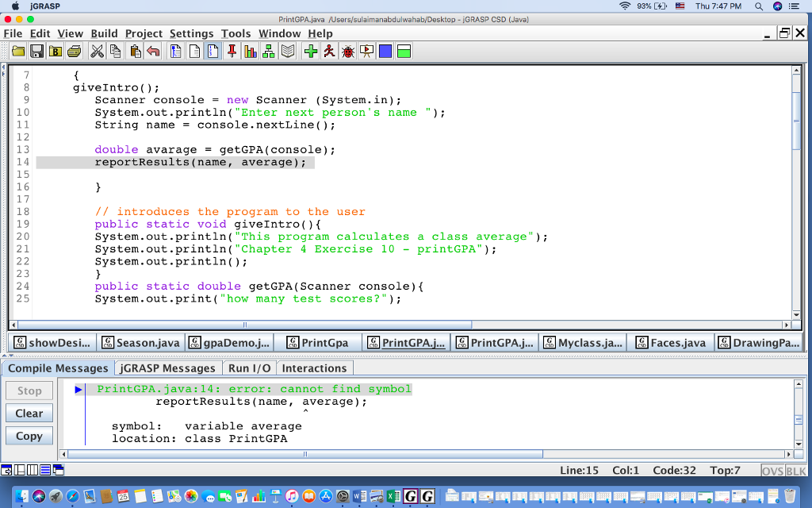Run as applet via the viewer icon

(x=366, y=51)
